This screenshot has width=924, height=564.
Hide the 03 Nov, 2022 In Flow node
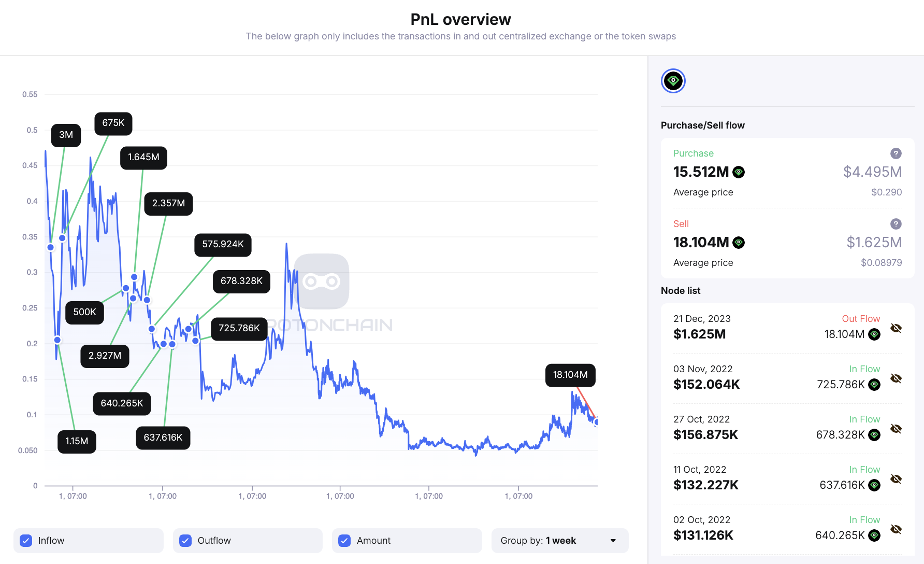click(896, 378)
